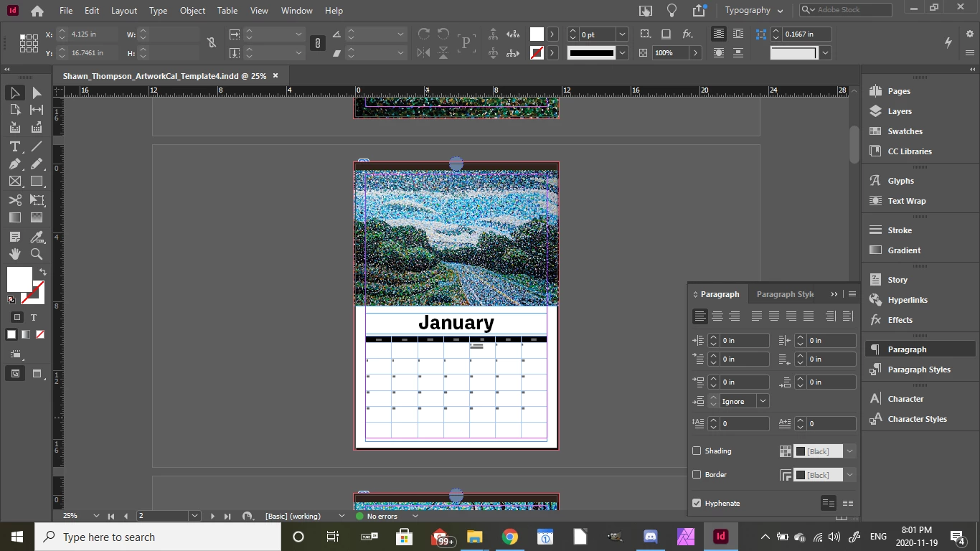Viewport: 980px width, 551px height.
Task: Select the Gap tool
Action: (x=37, y=110)
